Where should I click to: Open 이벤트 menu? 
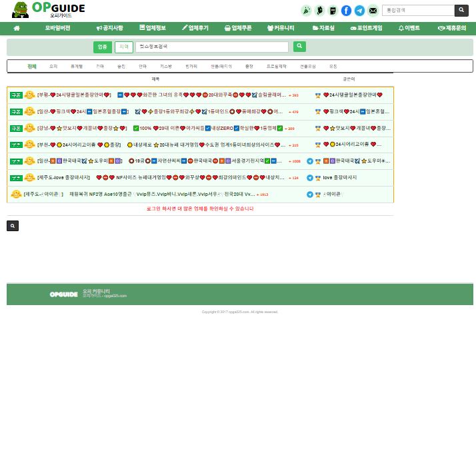409,28
